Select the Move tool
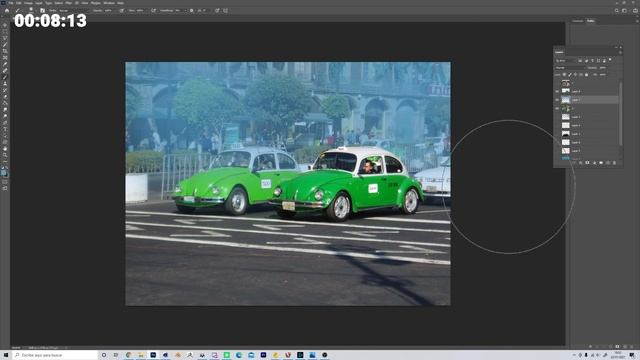This screenshot has width=640, height=360. [x=5, y=25]
